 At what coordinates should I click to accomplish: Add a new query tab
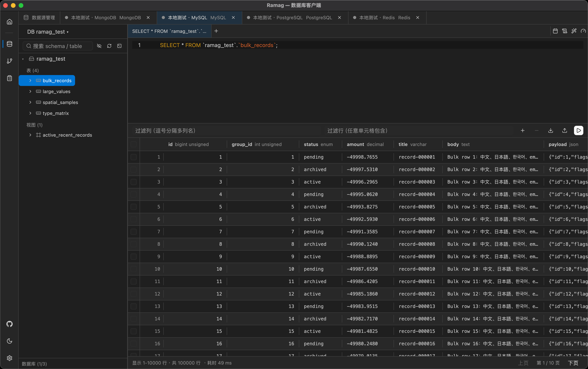[216, 31]
